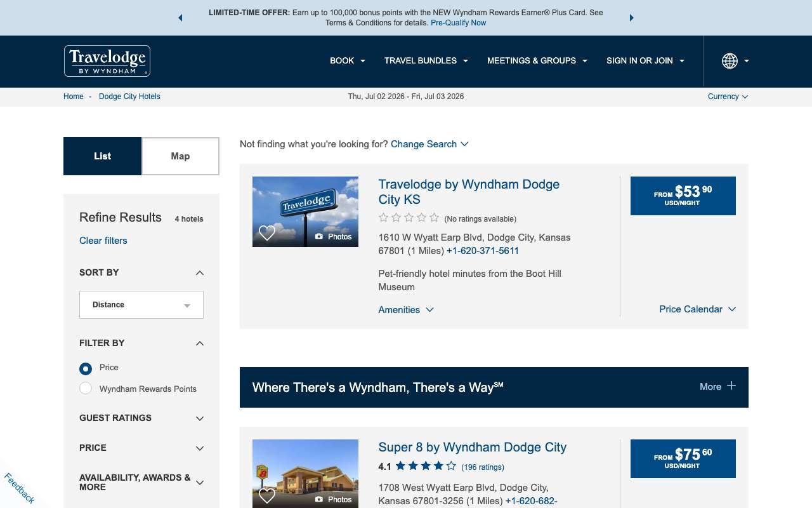Screen dimensions: 812x508
Task: Click 'Refine Results' heading
Action: 121,217
